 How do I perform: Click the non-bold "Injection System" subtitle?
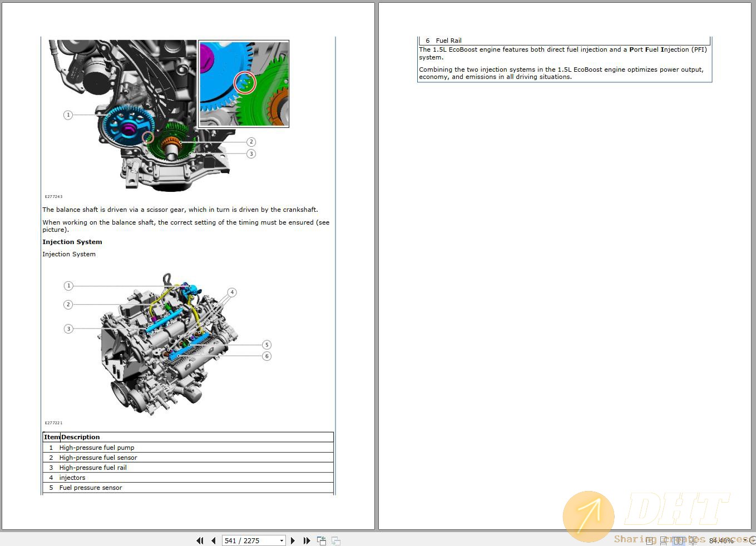[69, 254]
